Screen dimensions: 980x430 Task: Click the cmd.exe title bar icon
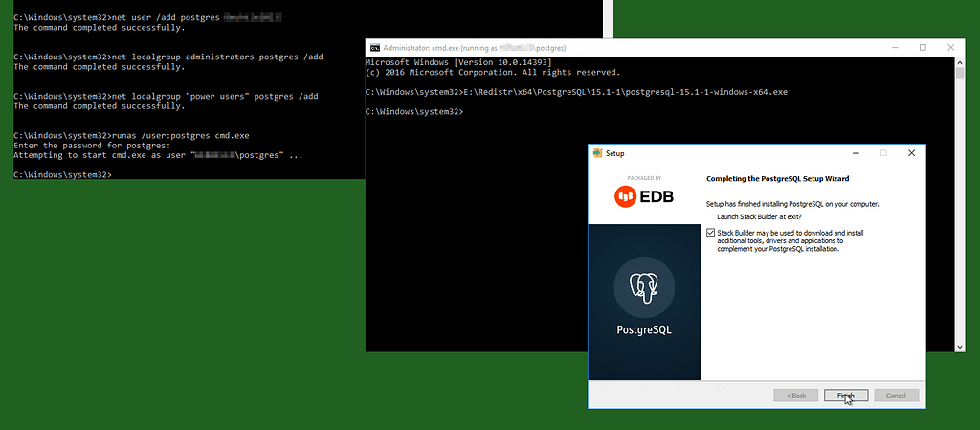[375, 48]
